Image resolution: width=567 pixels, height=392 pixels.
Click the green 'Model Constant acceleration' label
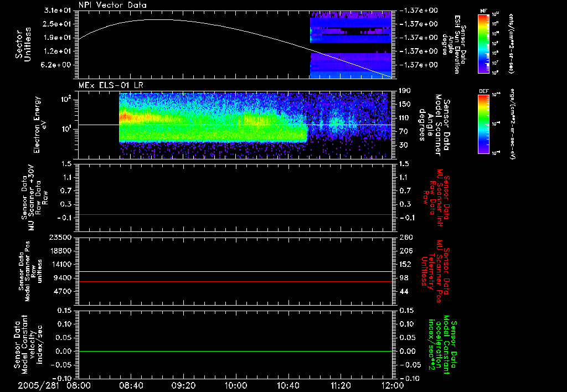tap(442, 344)
